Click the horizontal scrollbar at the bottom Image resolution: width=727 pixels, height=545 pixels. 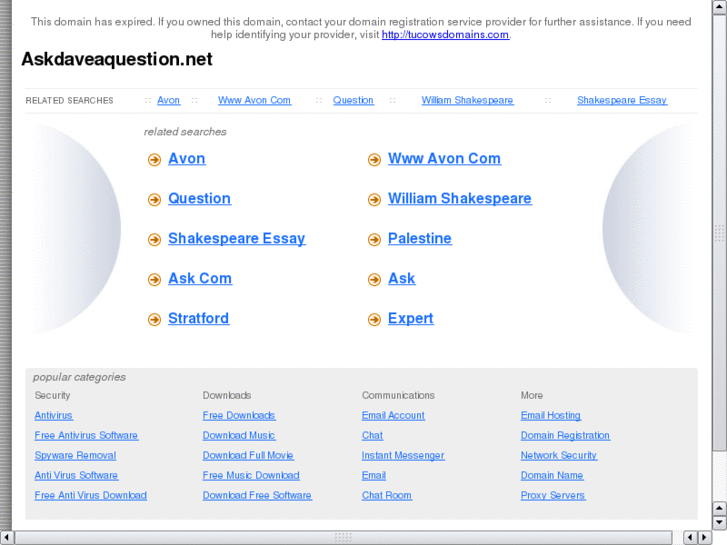coord(343,538)
